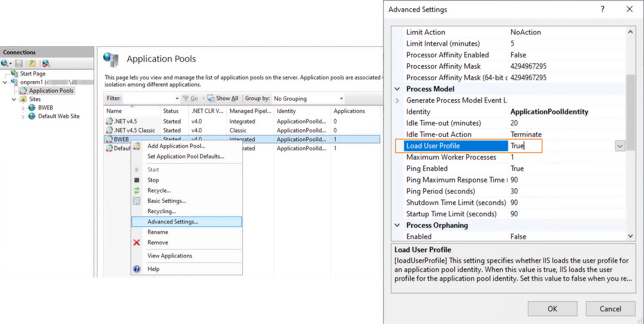Click the .NET v4.5 pool row icon
This screenshot has width=644, height=324.
tap(109, 121)
